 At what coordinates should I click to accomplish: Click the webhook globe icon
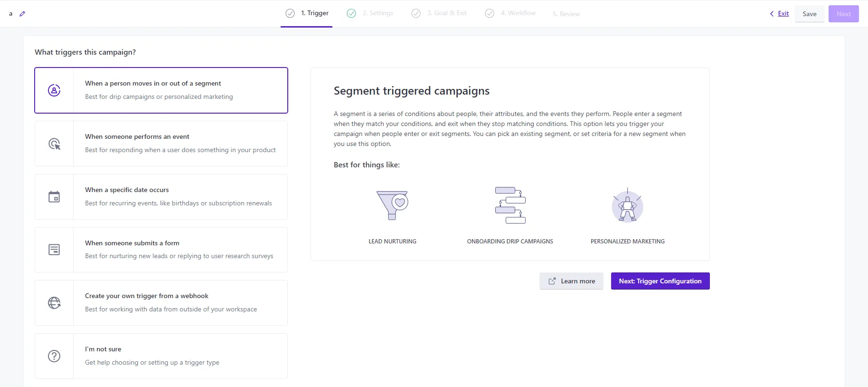tap(54, 302)
